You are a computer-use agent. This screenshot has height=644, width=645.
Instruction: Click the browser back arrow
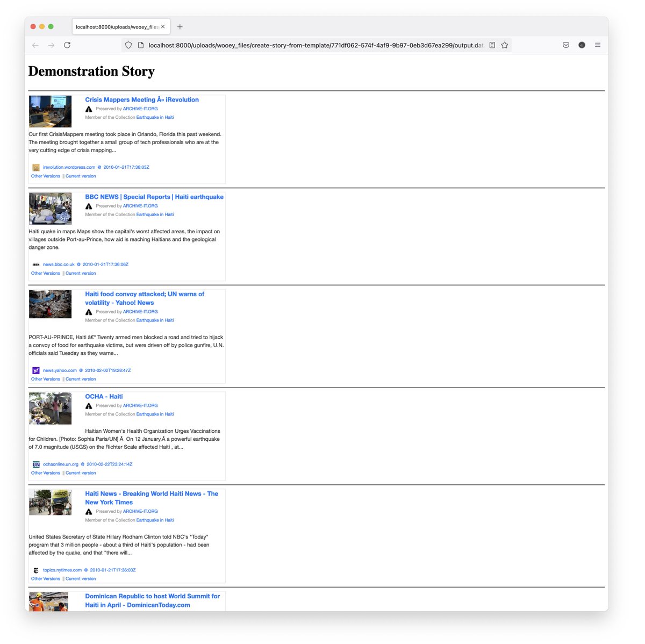coord(35,45)
